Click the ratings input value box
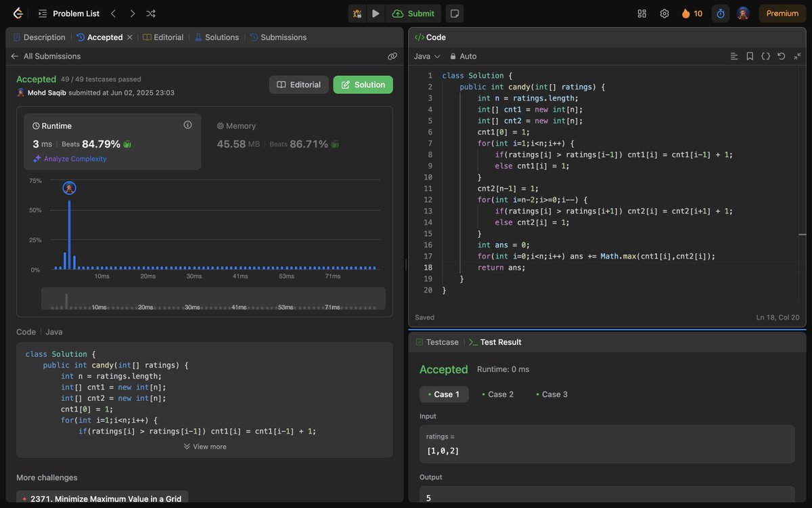This screenshot has width=812, height=508. click(607, 444)
